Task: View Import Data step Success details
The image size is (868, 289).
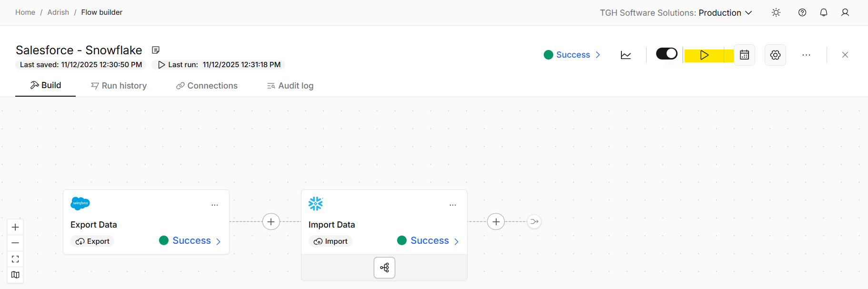Action: pos(428,240)
